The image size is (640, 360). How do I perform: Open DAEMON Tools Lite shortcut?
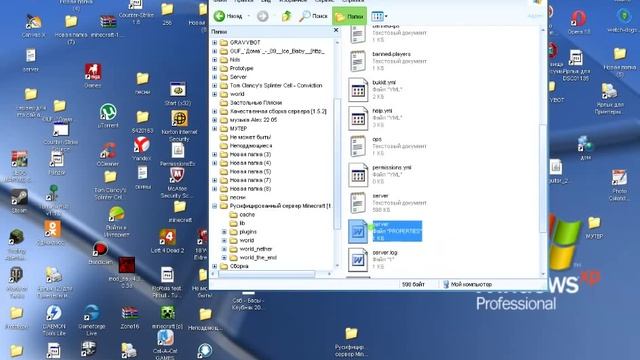53,320
